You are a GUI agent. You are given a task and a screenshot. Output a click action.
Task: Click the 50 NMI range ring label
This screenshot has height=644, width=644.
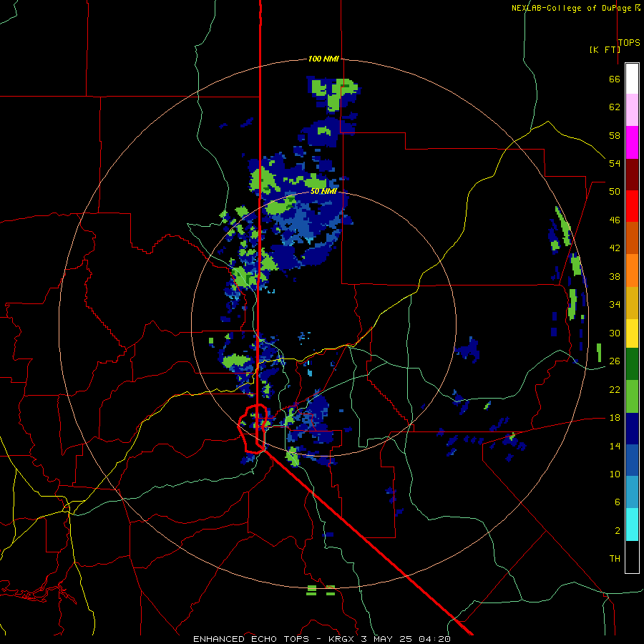point(323,191)
